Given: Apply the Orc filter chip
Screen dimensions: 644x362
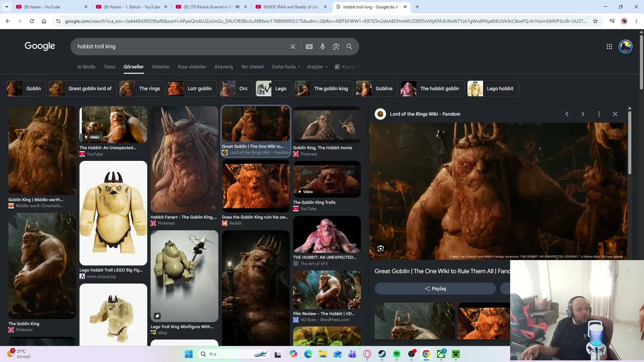Looking at the screenshot, I should [x=236, y=88].
